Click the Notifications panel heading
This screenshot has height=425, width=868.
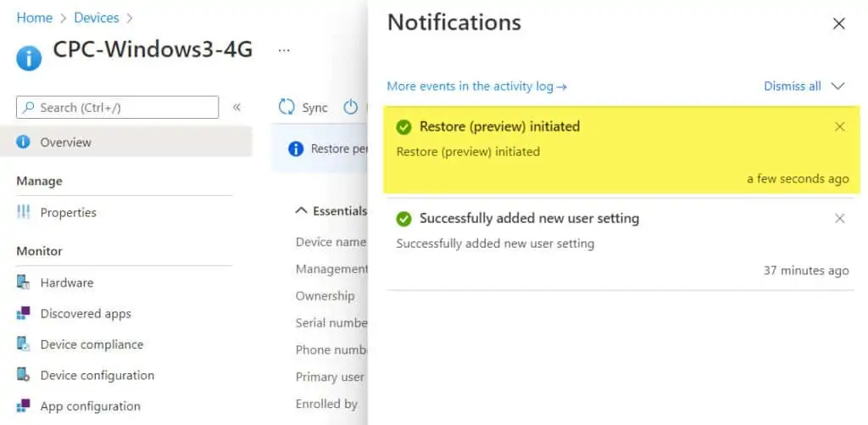click(x=454, y=23)
